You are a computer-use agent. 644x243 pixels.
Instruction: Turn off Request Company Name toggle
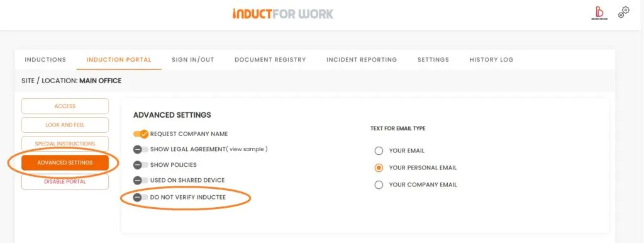pyautogui.click(x=140, y=133)
